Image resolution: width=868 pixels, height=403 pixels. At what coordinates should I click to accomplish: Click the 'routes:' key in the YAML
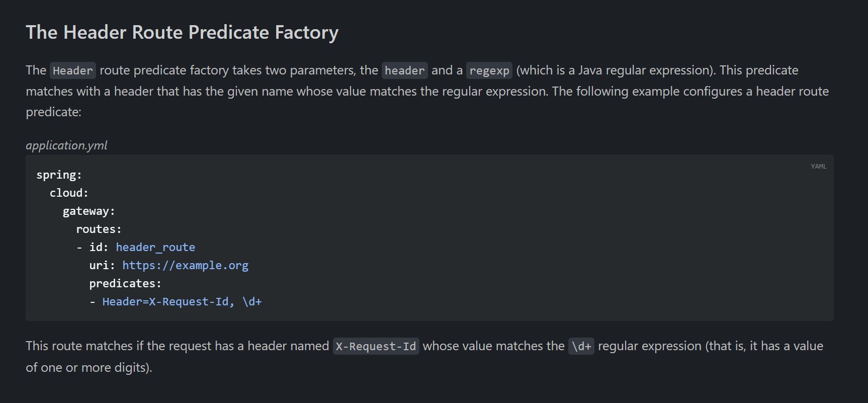click(99, 229)
